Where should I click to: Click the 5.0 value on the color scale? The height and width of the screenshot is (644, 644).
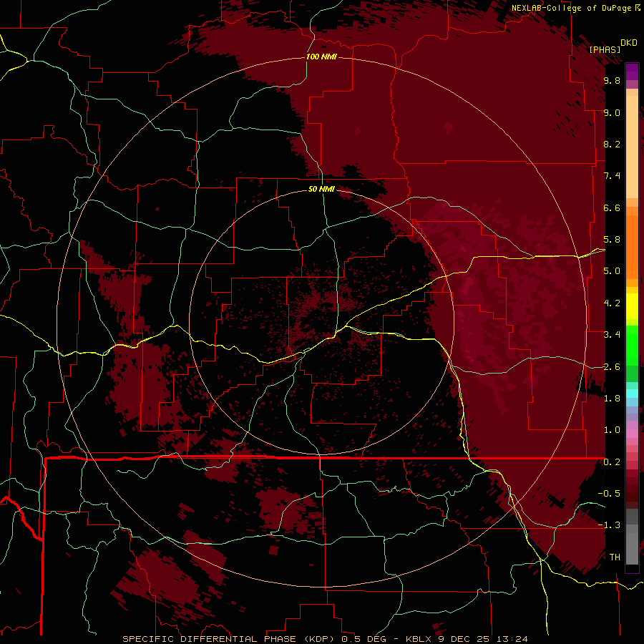click(x=612, y=271)
